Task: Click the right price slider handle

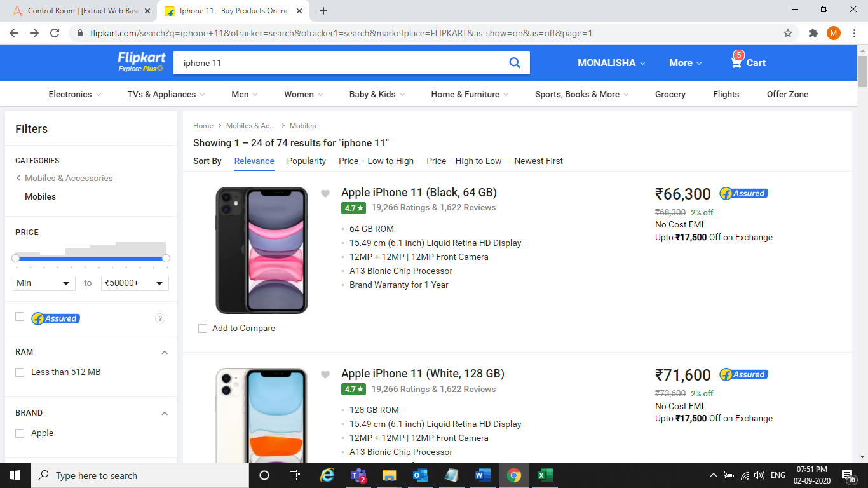Action: tap(166, 258)
